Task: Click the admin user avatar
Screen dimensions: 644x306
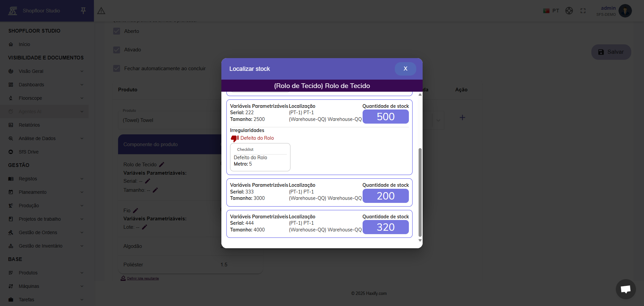Action: click(625, 11)
